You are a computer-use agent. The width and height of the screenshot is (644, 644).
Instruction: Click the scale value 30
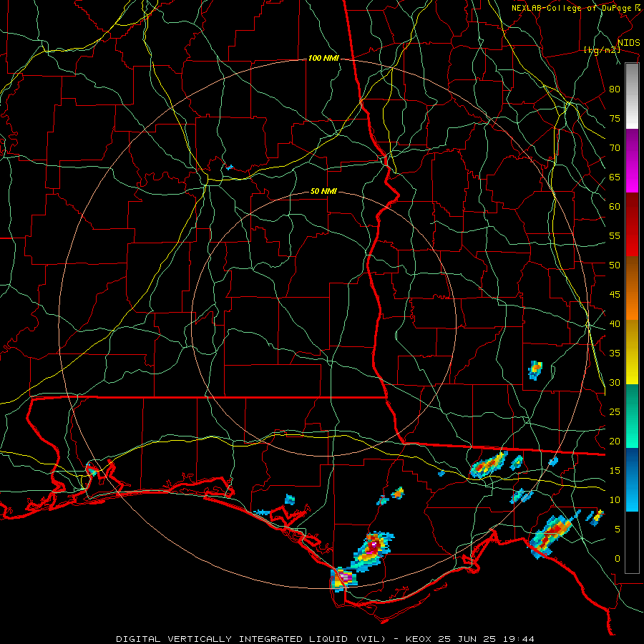(615, 382)
